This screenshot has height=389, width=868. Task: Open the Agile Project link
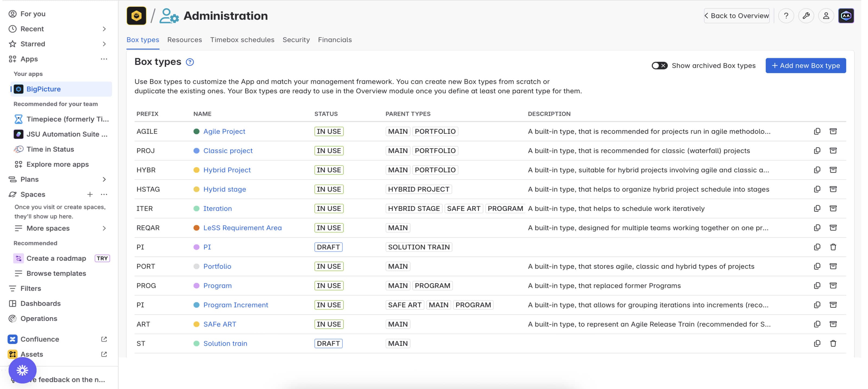(224, 132)
